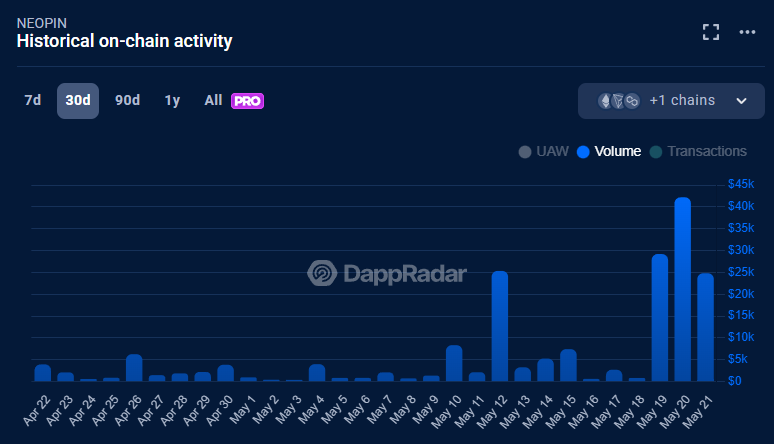Click the May 20 volume bar
Image resolution: width=774 pixels, height=444 pixels.
pos(683,289)
